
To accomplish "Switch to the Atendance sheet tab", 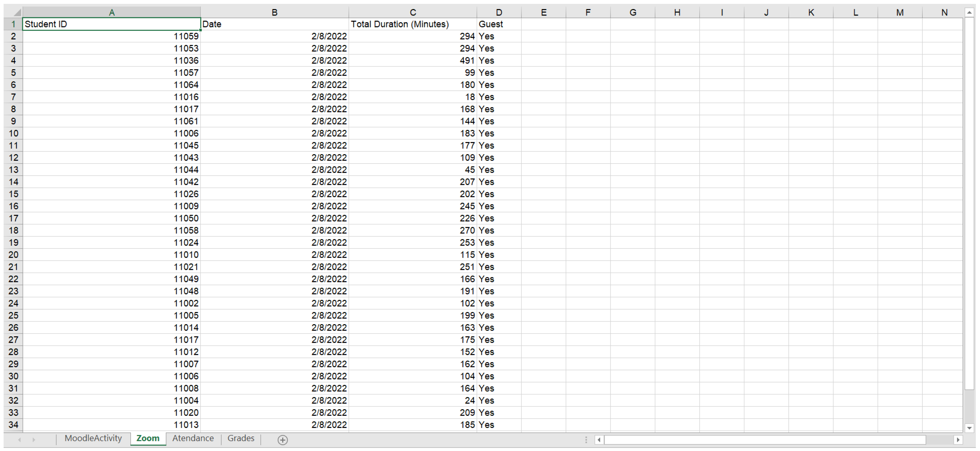I will point(193,438).
